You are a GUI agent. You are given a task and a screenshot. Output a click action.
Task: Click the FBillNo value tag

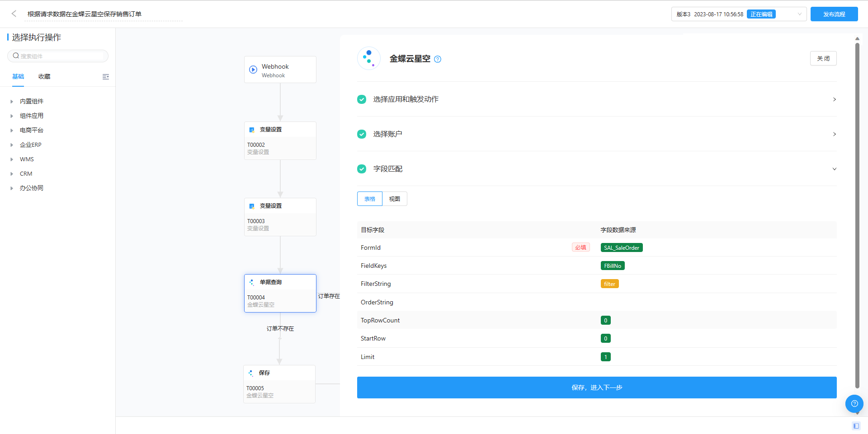(x=613, y=266)
